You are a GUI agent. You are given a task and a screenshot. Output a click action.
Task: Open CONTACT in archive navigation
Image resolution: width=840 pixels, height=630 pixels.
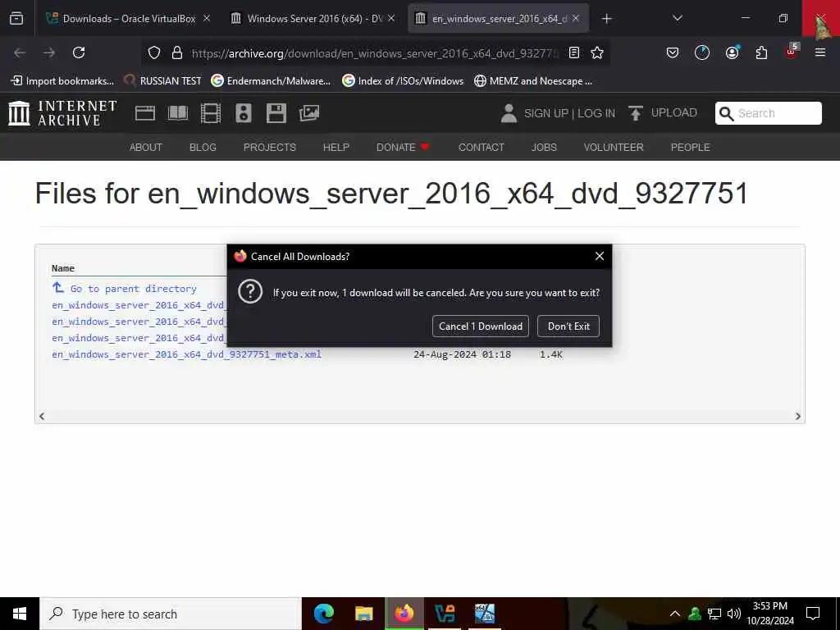[x=481, y=148]
